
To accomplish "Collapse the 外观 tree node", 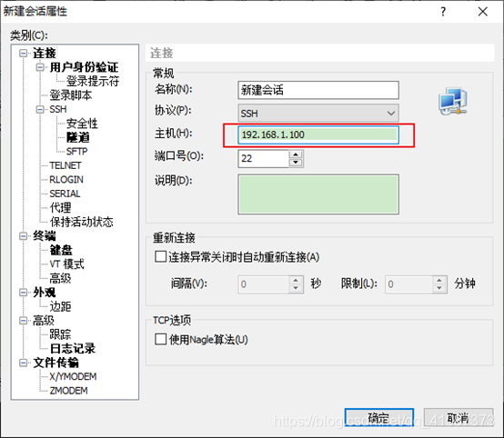I will (23, 293).
